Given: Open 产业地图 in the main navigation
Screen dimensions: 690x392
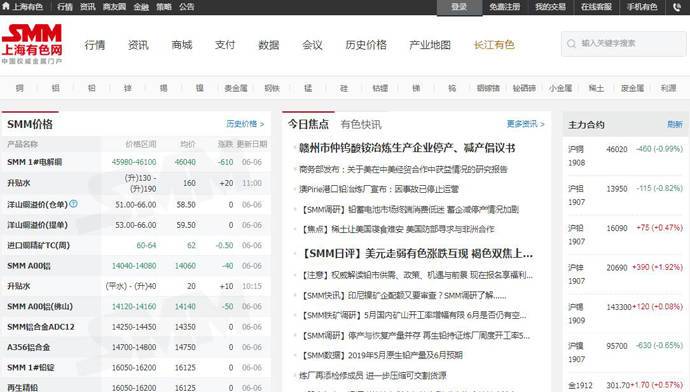Looking at the screenshot, I should click(430, 45).
